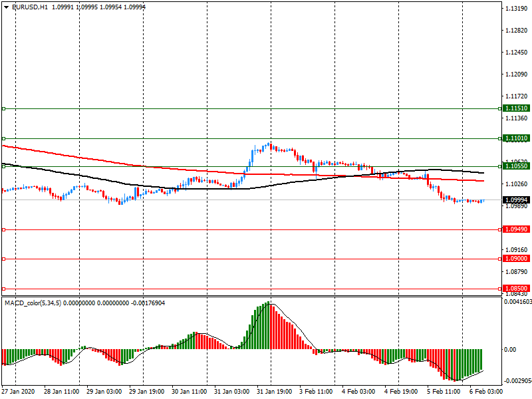Click the 27 Jan 2020 date label
The image size is (532, 399).
tap(18, 392)
